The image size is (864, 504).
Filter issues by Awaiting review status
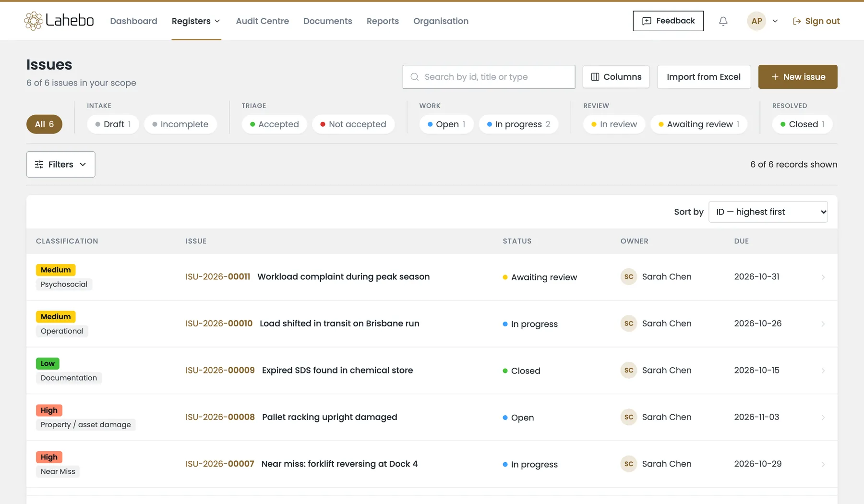pyautogui.click(x=699, y=124)
